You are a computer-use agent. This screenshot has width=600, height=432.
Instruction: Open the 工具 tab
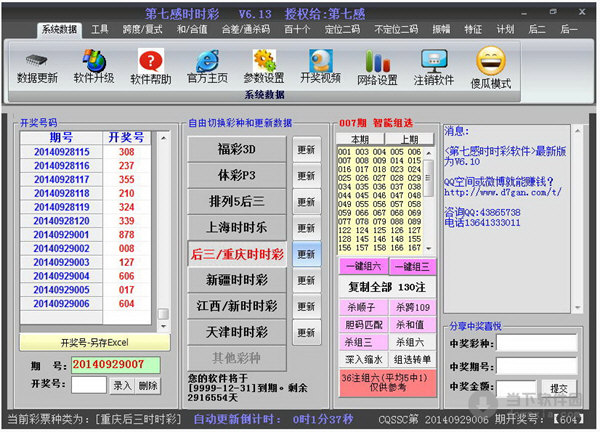99,29
